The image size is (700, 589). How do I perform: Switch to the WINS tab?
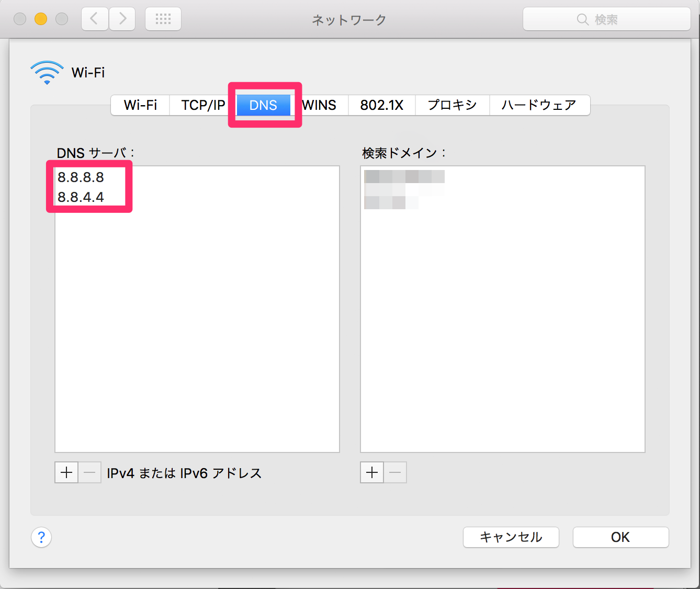(x=319, y=105)
